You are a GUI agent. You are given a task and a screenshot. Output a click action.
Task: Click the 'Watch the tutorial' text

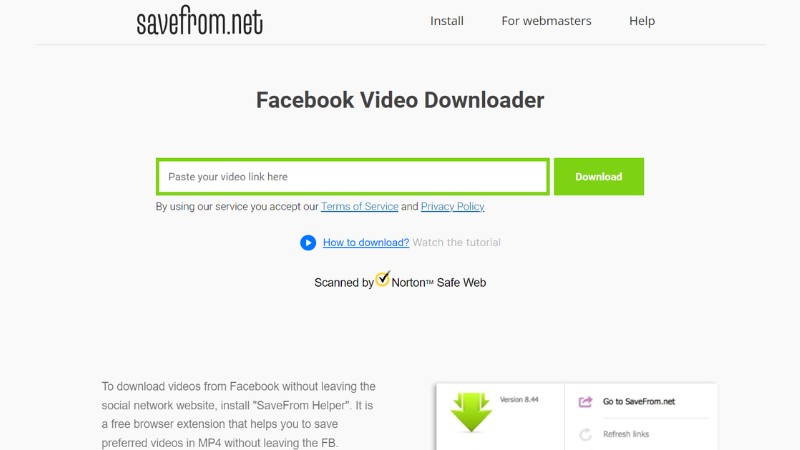coord(456,243)
